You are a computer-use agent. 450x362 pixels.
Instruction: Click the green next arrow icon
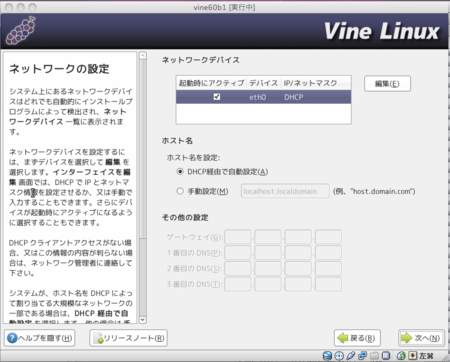pyautogui.click(x=406, y=338)
